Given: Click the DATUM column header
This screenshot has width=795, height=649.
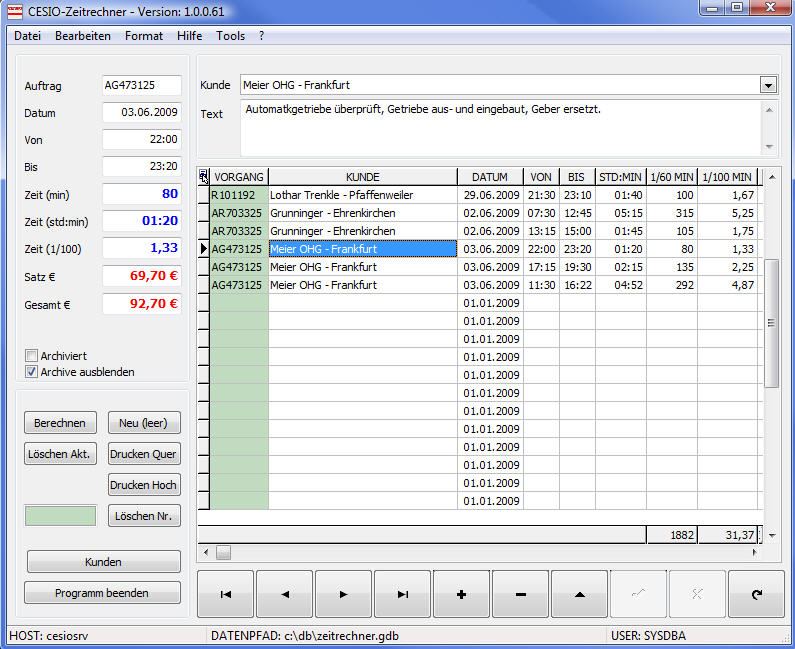Looking at the screenshot, I should pyautogui.click(x=490, y=177).
